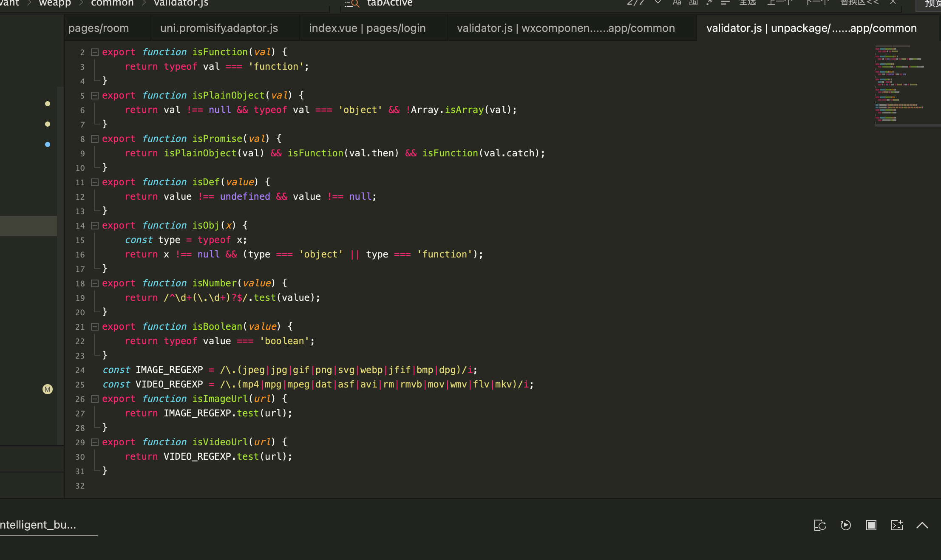Viewport: 941px width, 560px height.
Task: Switch to the index.vue | pages/login tab
Action: [367, 28]
